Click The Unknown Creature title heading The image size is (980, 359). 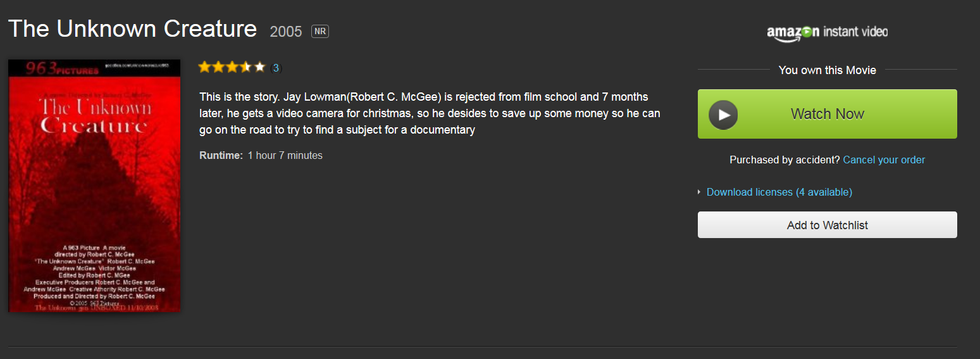pyautogui.click(x=132, y=28)
